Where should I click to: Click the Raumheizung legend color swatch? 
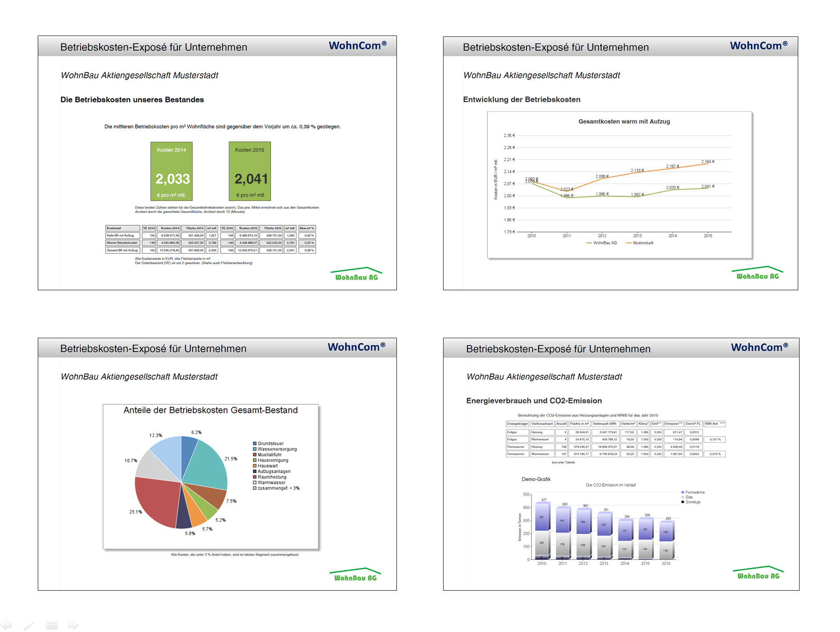255,477
